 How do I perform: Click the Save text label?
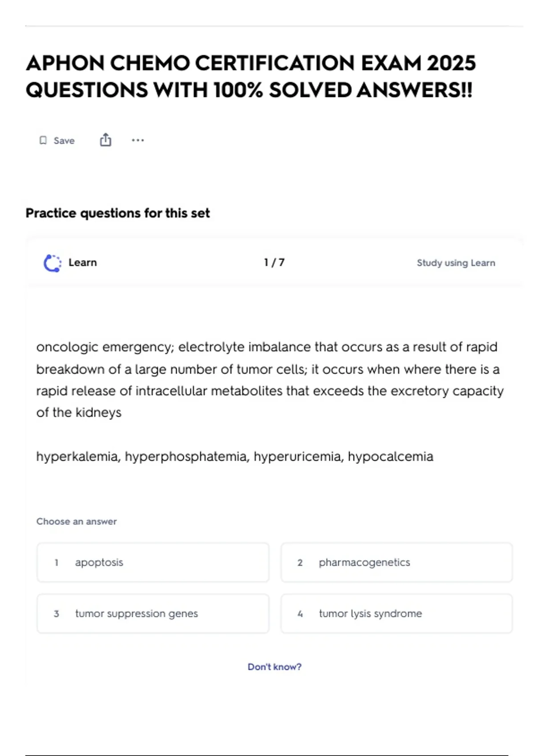64,141
